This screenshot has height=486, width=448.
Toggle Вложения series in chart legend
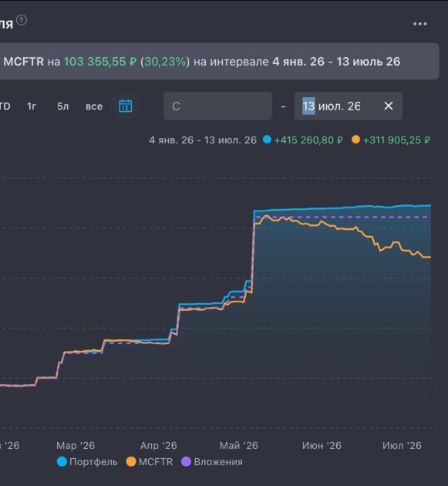pyautogui.click(x=212, y=462)
